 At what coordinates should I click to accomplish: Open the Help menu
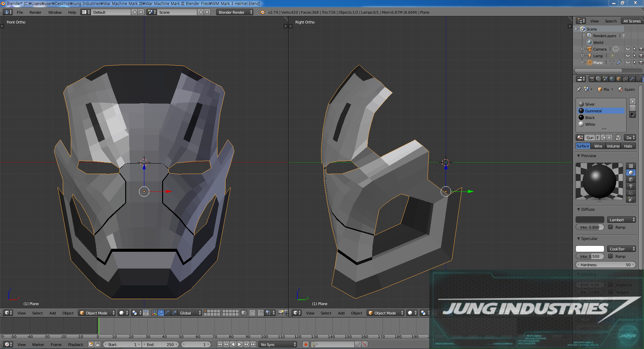[72, 12]
